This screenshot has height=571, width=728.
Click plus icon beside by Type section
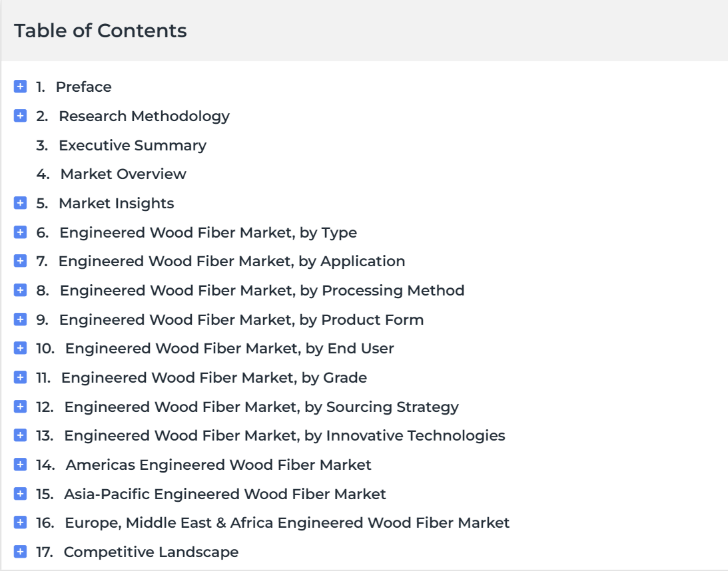(20, 232)
